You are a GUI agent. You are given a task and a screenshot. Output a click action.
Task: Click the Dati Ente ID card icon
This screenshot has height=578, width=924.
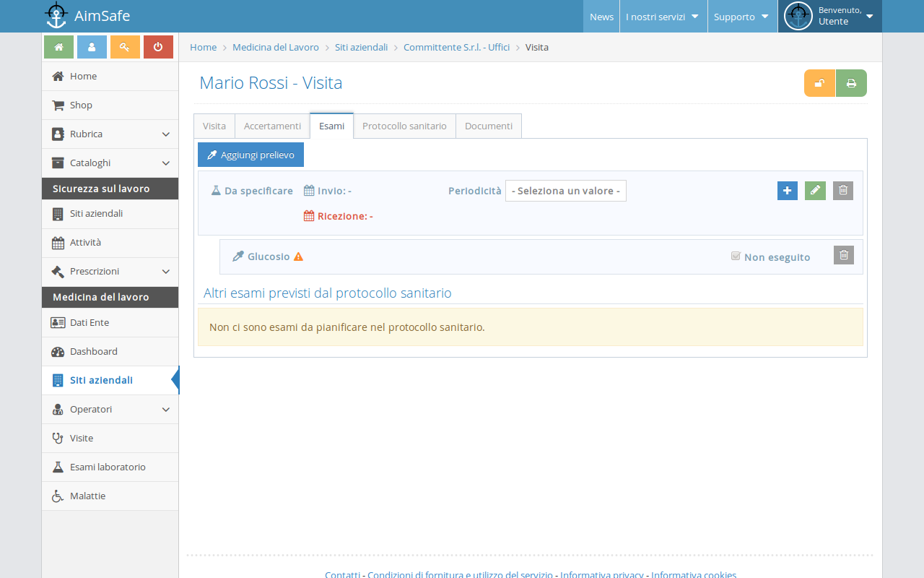[x=58, y=322]
